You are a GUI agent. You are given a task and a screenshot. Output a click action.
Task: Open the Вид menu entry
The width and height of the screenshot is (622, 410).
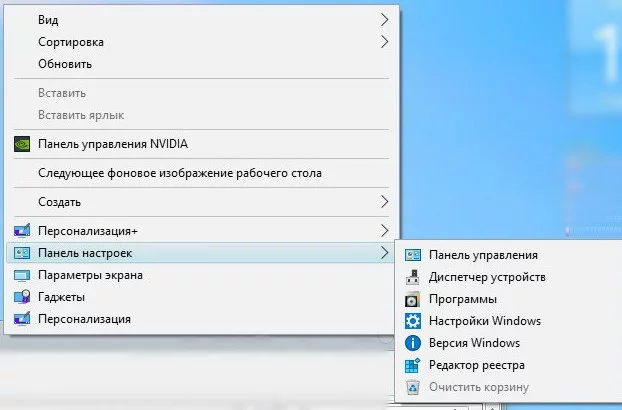[201, 19]
